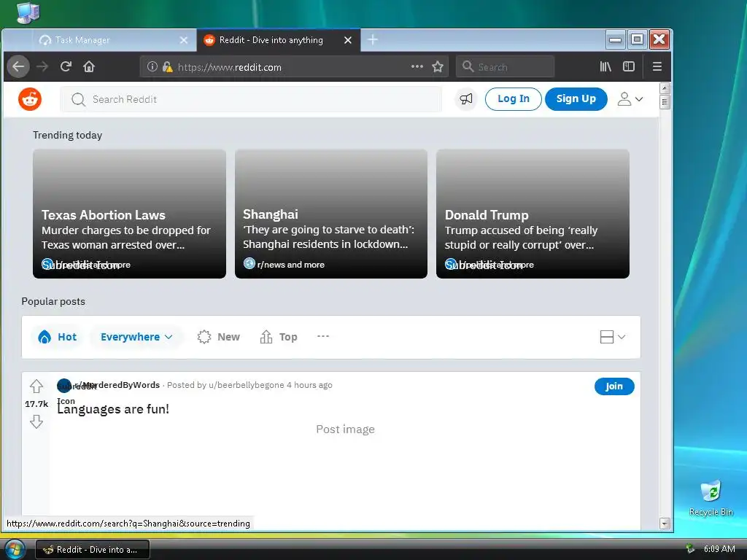Open a new browser tab with plus
Image resolution: width=747 pixels, height=560 pixels.
click(x=373, y=40)
